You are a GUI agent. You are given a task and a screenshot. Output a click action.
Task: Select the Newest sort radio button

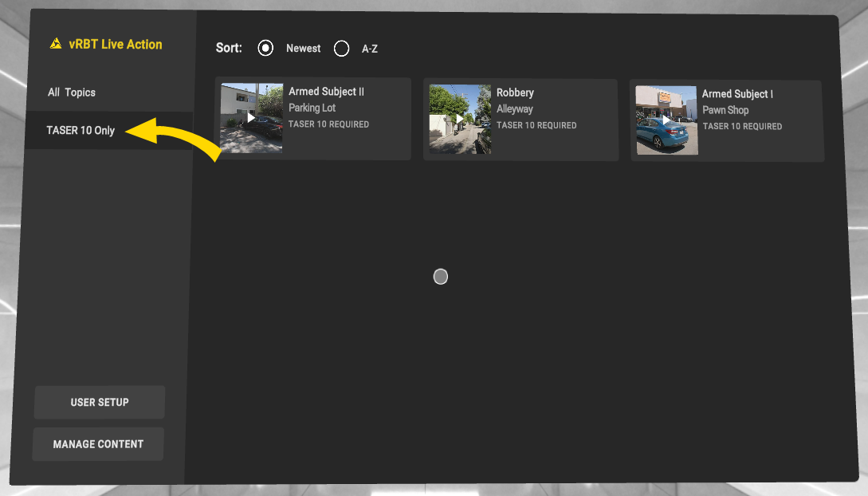click(265, 49)
